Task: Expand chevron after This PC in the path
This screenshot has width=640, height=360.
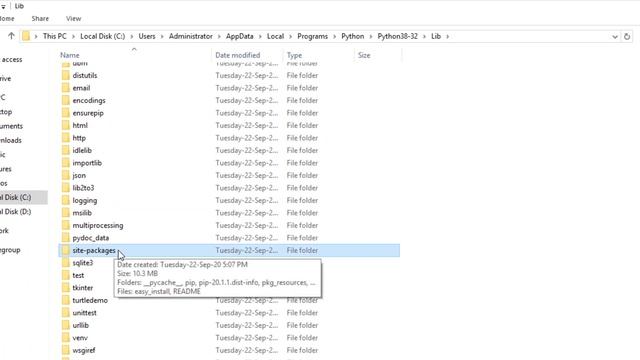Action: pos(73,37)
